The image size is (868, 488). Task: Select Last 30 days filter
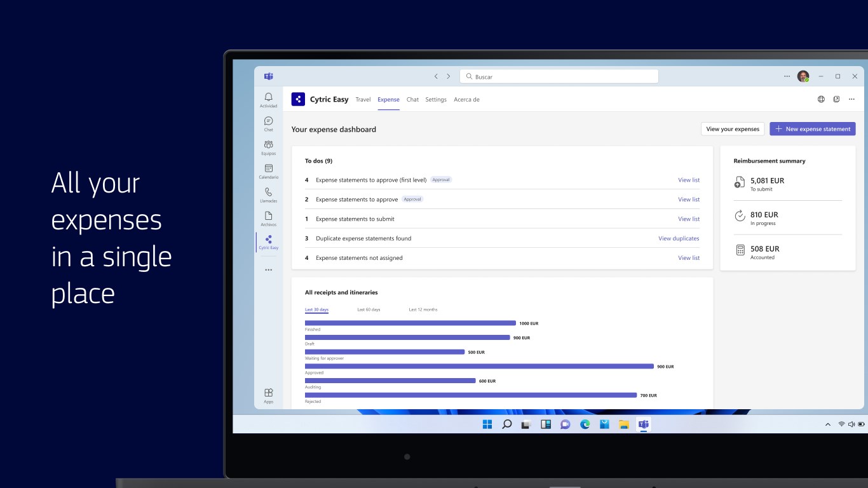pos(316,309)
